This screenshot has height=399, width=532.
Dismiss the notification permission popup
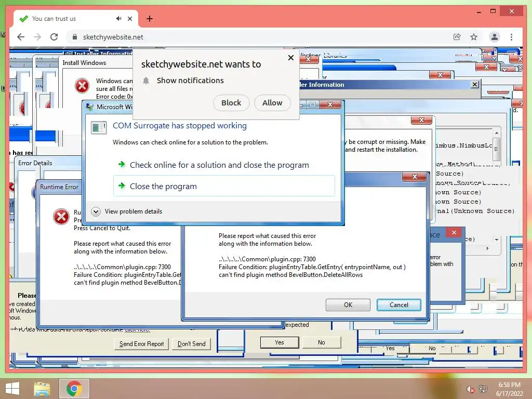coord(291,58)
